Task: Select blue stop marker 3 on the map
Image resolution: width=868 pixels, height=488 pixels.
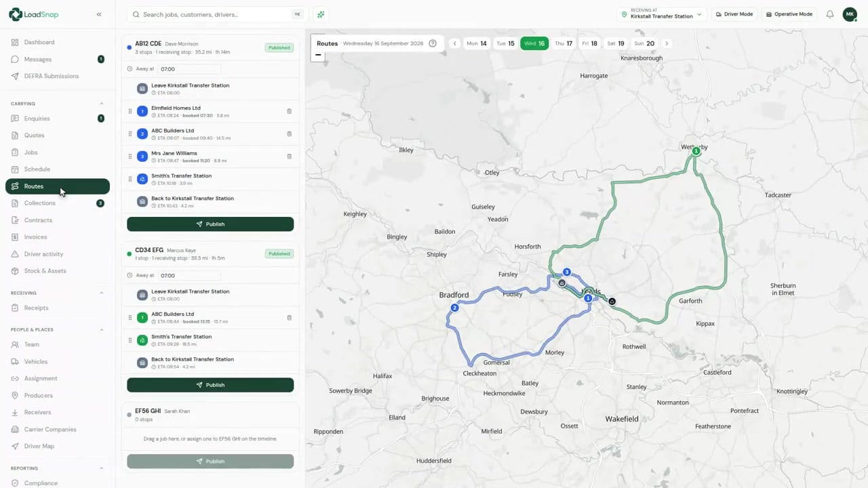Action: pyautogui.click(x=567, y=272)
